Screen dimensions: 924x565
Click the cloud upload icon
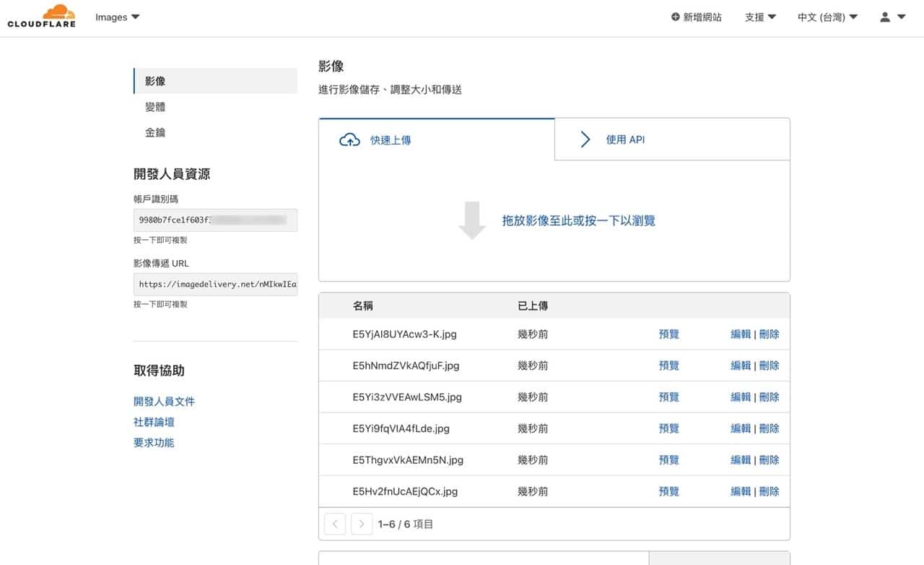coord(349,140)
